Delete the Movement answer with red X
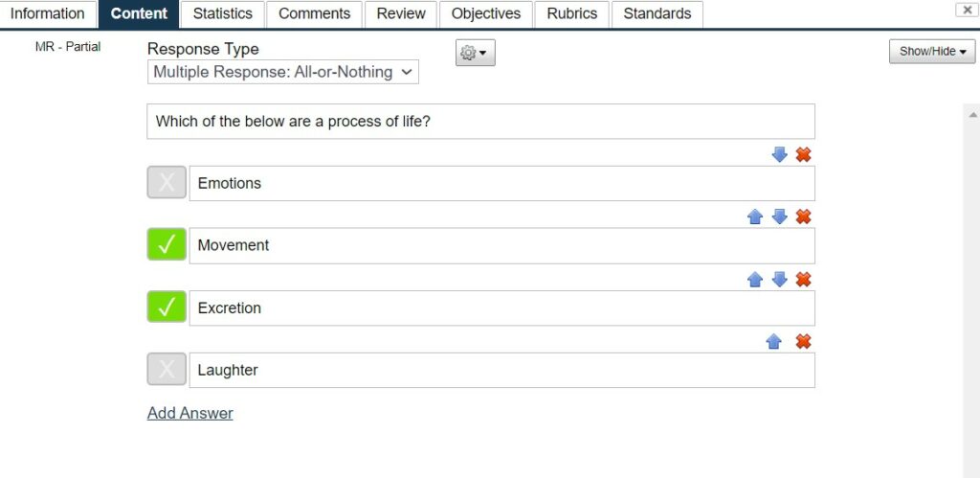The width and height of the screenshot is (980, 478). (803, 217)
